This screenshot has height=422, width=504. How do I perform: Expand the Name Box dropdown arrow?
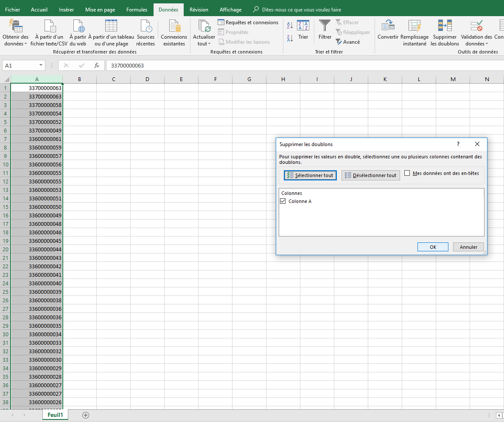[x=41, y=65]
